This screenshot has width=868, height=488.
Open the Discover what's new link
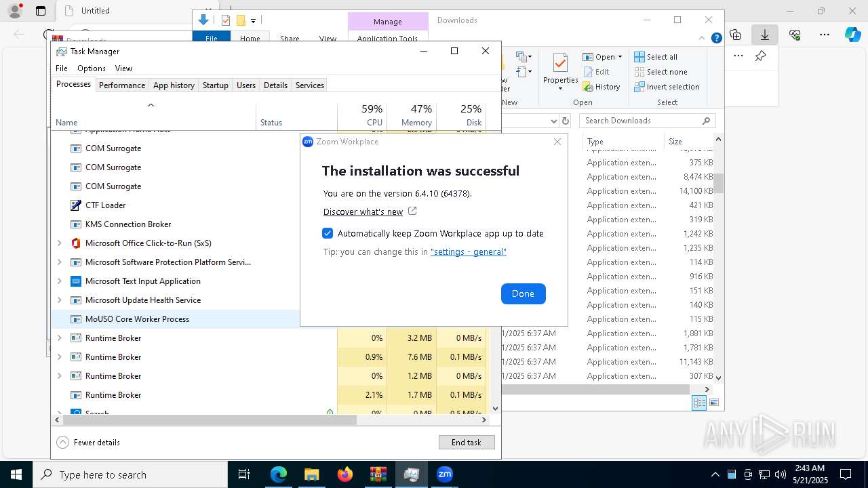coord(363,212)
